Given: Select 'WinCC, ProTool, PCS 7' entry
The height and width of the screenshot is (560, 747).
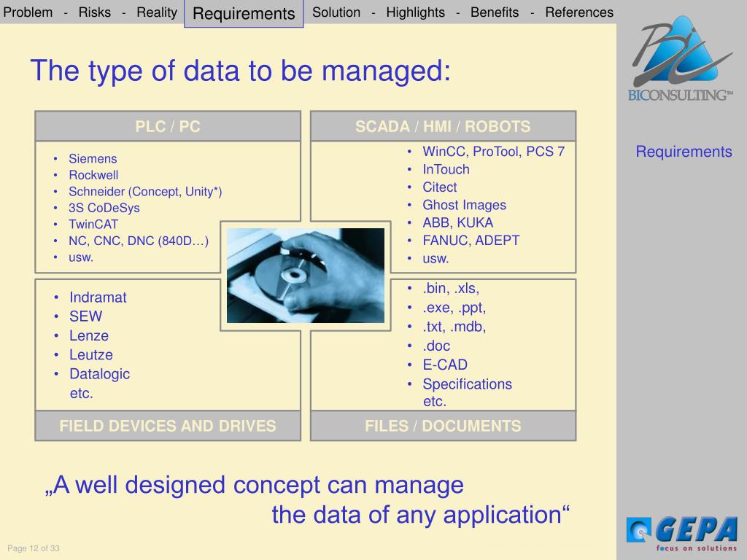Looking at the screenshot, I should click(x=494, y=152).
